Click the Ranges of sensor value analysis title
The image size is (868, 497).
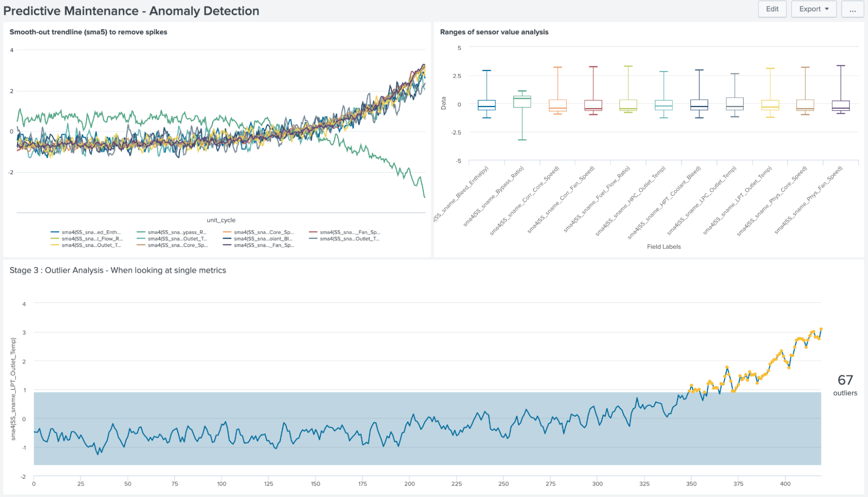pyautogui.click(x=494, y=32)
